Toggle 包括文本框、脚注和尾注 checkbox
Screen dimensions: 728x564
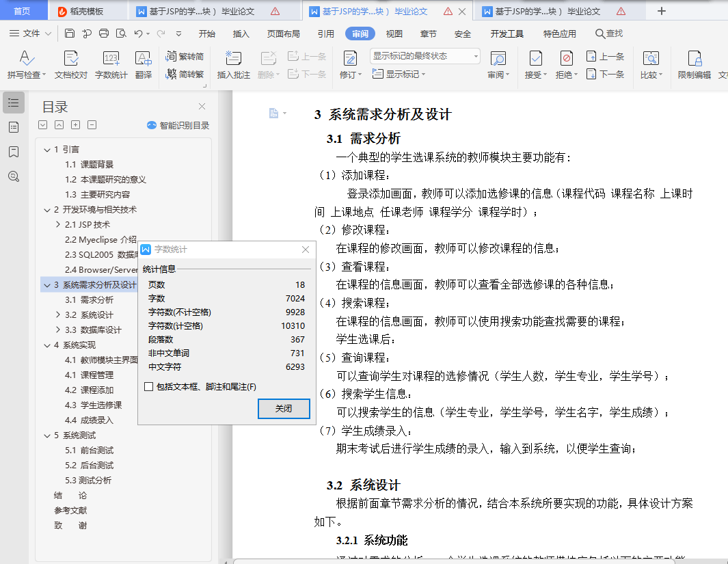[148, 387]
